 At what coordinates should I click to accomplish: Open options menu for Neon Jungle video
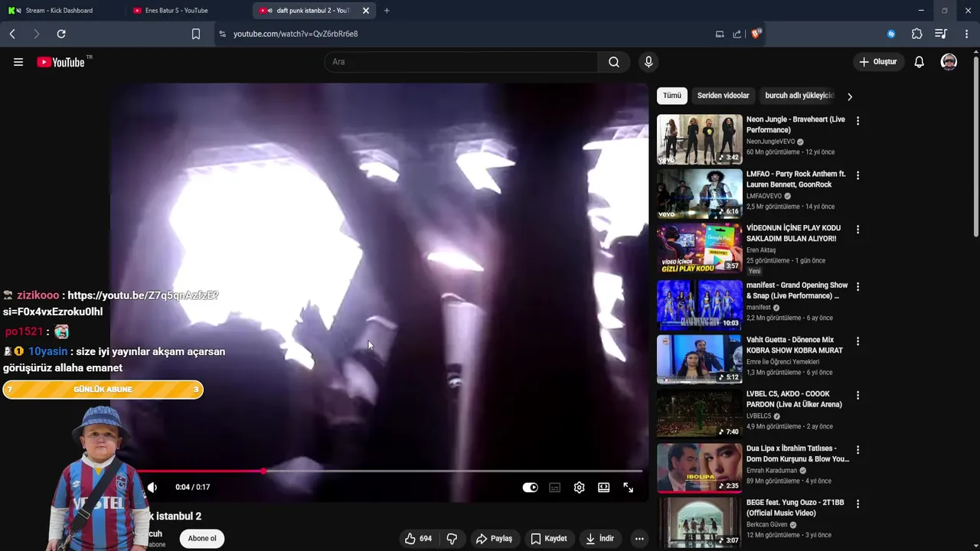857,121
